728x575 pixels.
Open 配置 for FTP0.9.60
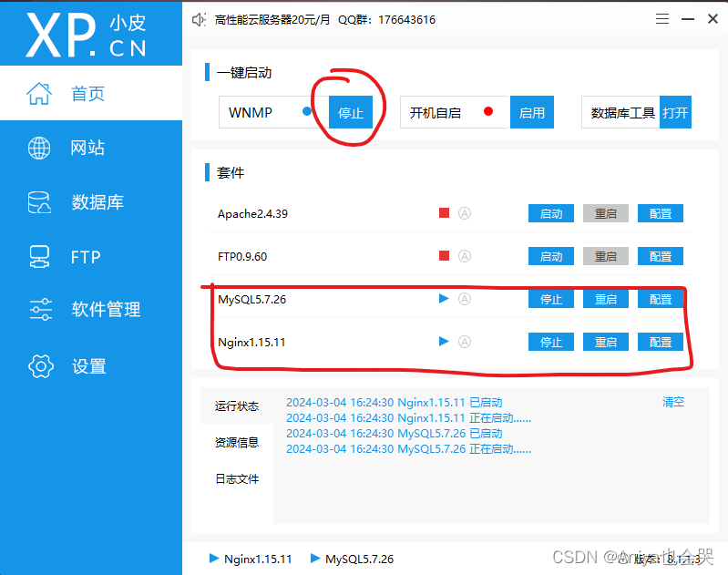click(x=661, y=256)
